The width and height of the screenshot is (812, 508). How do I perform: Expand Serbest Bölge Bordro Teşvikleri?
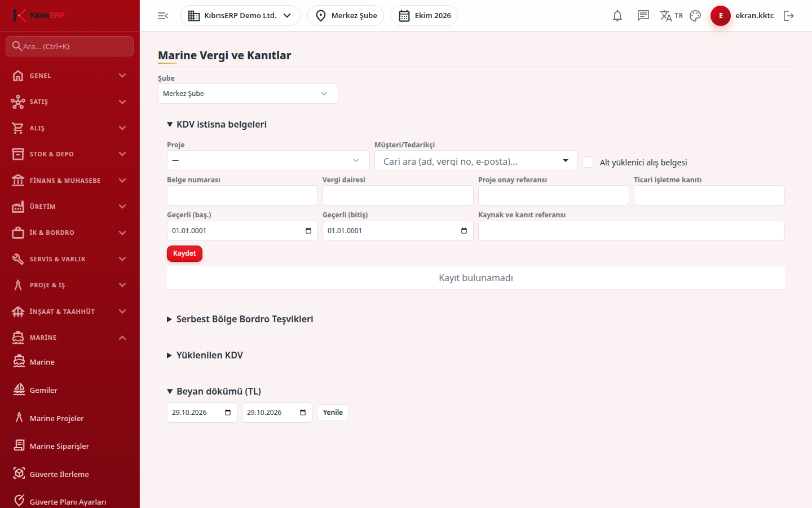tap(240, 319)
